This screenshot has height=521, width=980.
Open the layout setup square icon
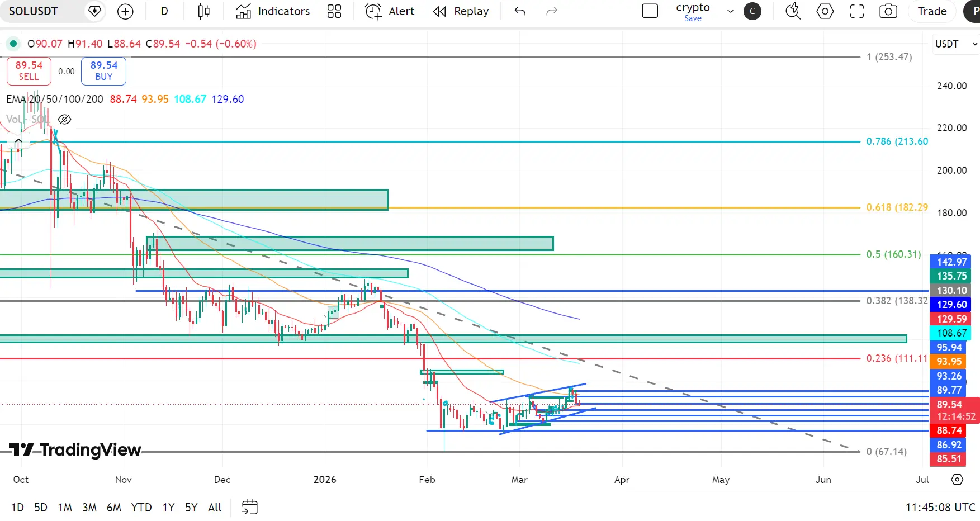(x=650, y=11)
